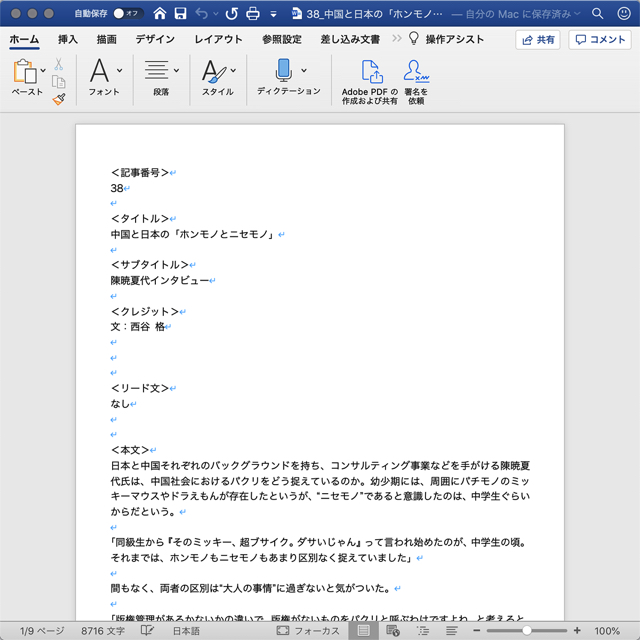Expand the Font dropdown

120,71
